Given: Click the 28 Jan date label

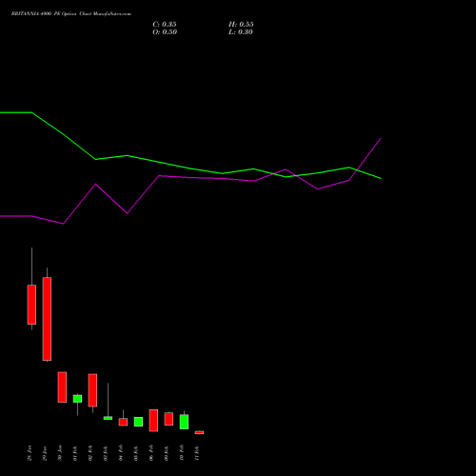Looking at the screenshot, I should coord(30,453).
